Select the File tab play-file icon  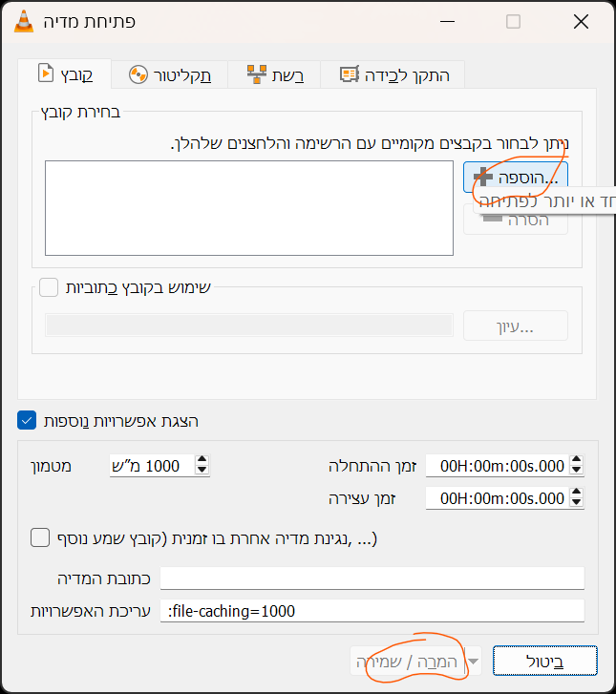(45, 74)
